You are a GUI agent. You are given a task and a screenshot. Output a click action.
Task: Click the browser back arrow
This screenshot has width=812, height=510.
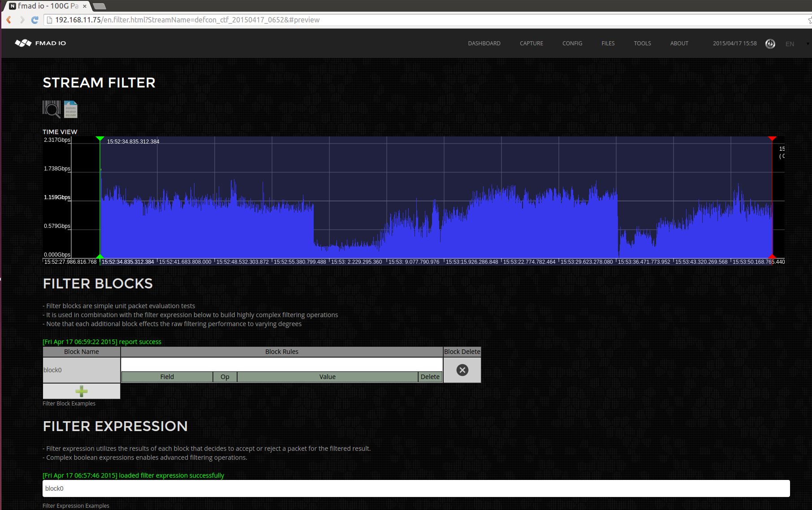(x=9, y=20)
